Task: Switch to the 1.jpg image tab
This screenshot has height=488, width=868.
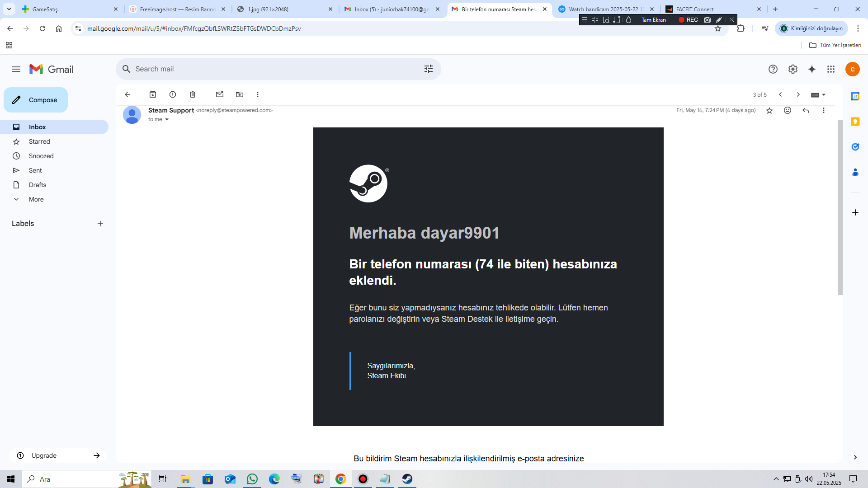Action: pos(285,9)
